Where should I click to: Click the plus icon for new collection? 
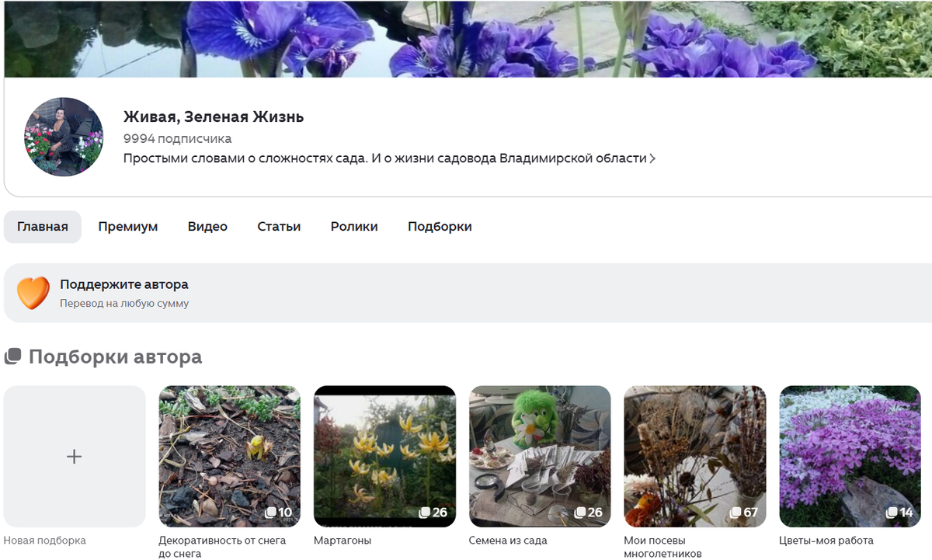pyautogui.click(x=74, y=457)
